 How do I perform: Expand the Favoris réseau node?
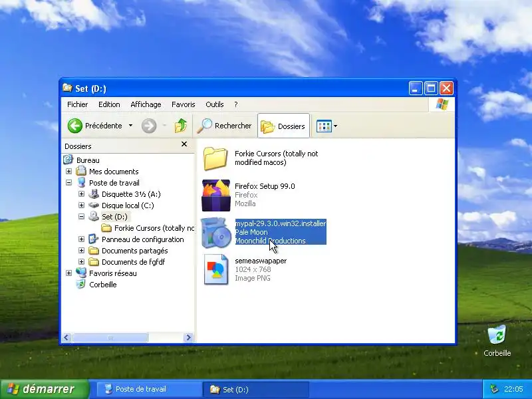click(x=69, y=273)
